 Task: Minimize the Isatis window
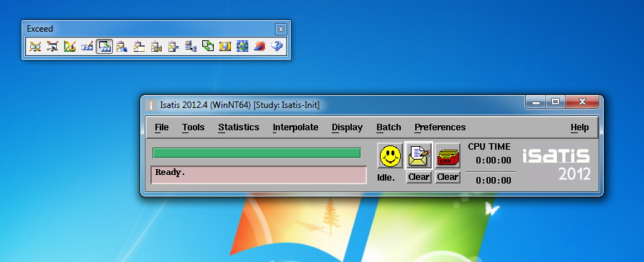point(536,102)
